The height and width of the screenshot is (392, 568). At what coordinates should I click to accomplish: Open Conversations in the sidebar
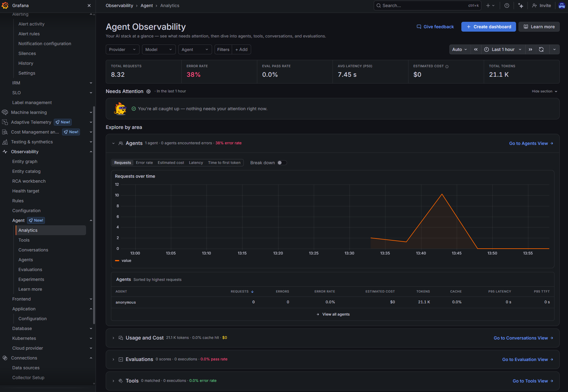pyautogui.click(x=33, y=250)
